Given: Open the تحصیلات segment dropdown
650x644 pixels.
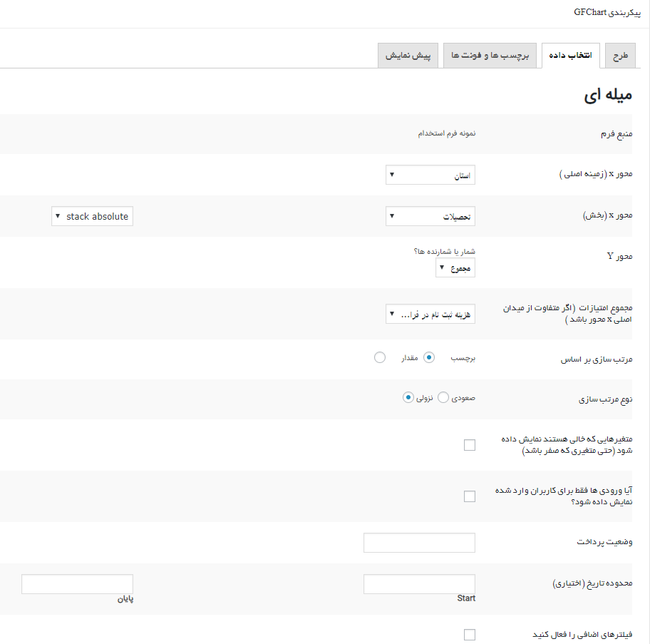Looking at the screenshot, I should pos(430,217).
